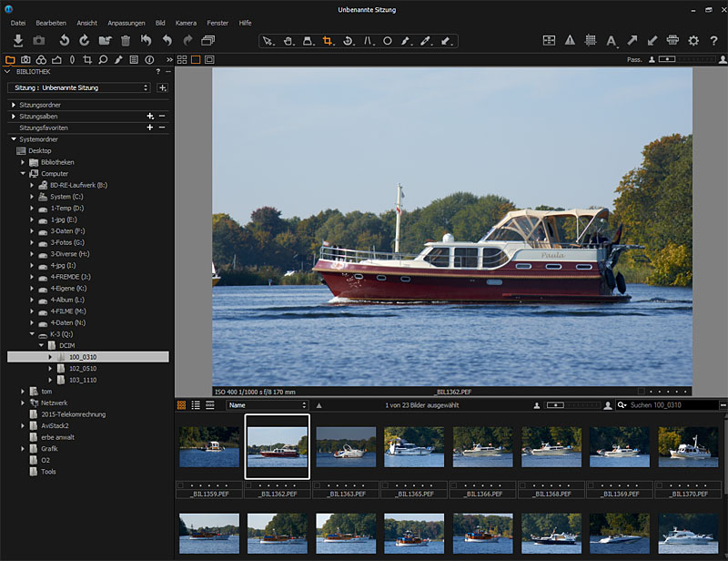Viewport: 728px width, 561px height.
Task: Select the 102_0510 folder
Action: tap(82, 368)
